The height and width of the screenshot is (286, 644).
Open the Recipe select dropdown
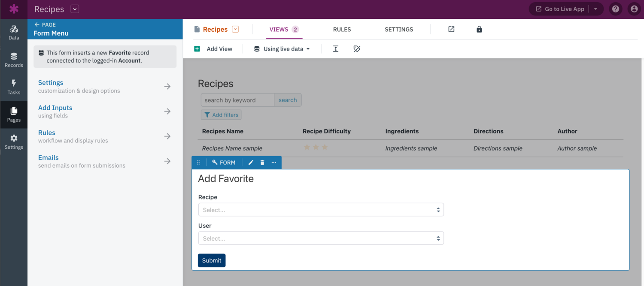[321, 210]
